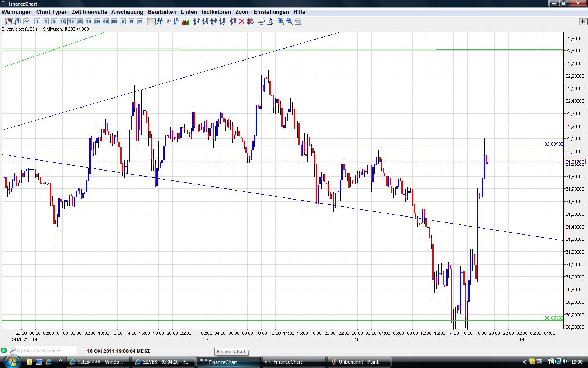588x368 pixels.
Task: Select the 1 minute interval
Action: [x=46, y=21]
